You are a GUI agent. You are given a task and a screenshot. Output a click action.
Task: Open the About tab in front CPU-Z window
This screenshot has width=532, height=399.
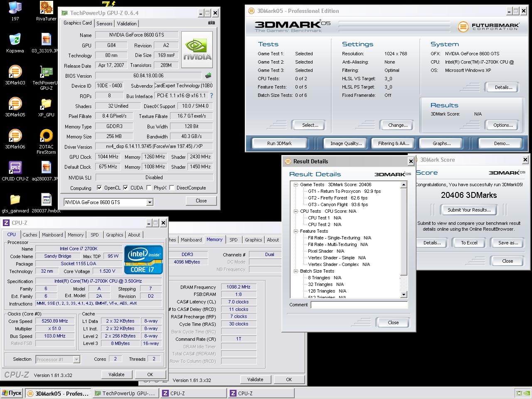pos(134,235)
